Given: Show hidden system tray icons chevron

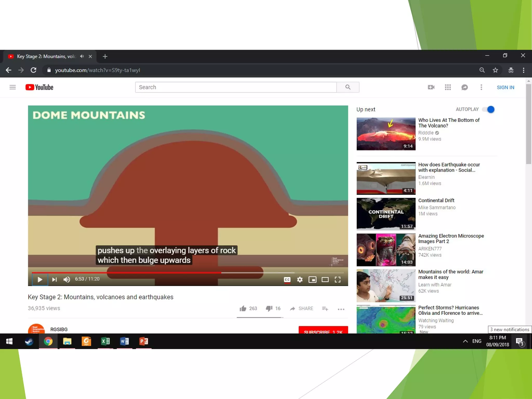Looking at the screenshot, I should pos(465,341).
